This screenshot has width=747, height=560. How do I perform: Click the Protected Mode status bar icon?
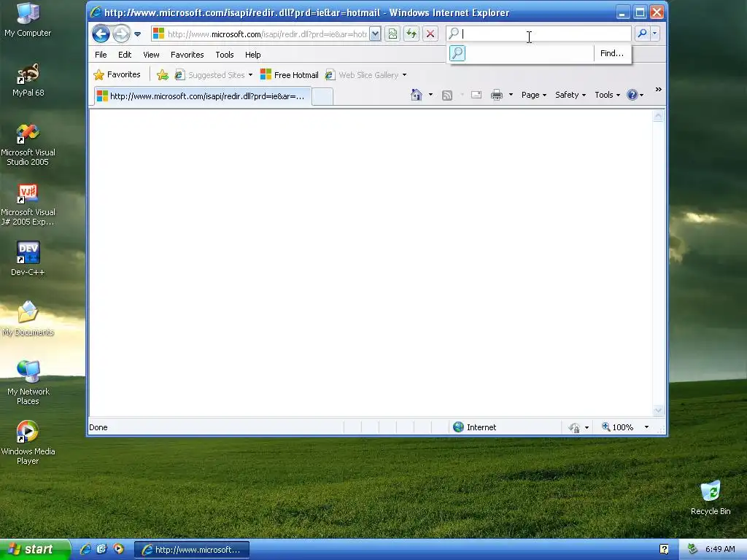(574, 427)
